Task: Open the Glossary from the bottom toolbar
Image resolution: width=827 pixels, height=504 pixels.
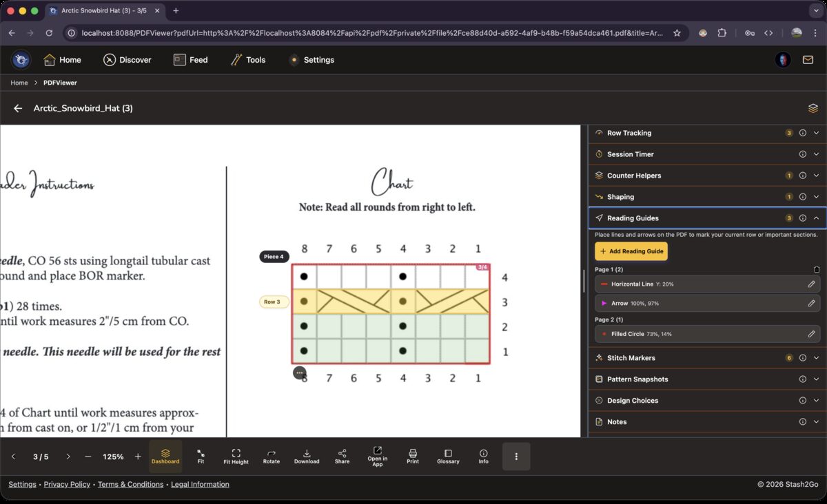Action: tap(448, 456)
